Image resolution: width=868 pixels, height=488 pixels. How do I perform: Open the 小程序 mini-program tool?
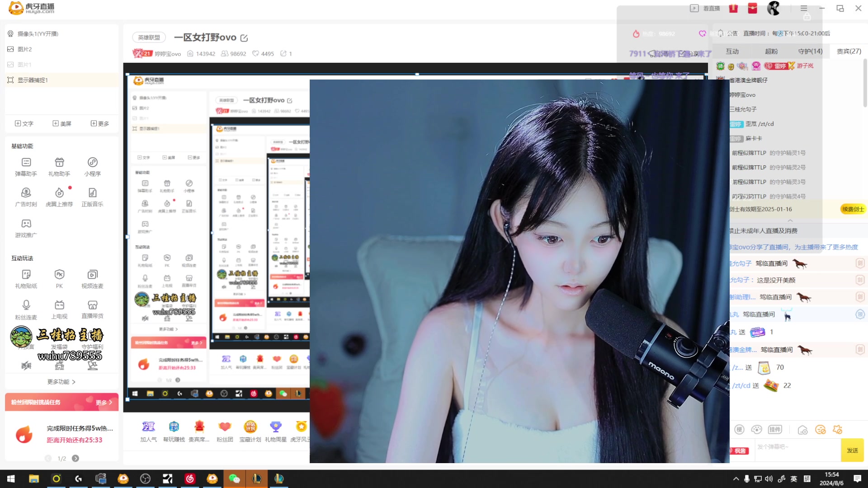(92, 166)
